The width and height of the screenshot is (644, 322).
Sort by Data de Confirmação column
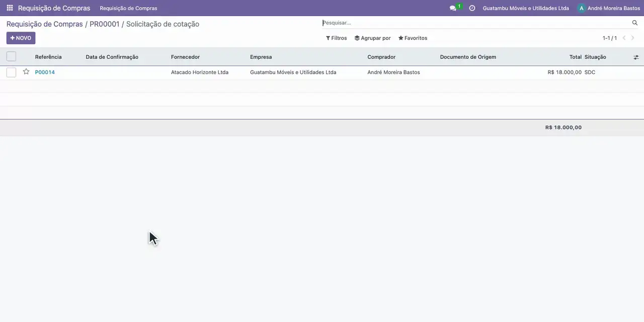point(112,57)
